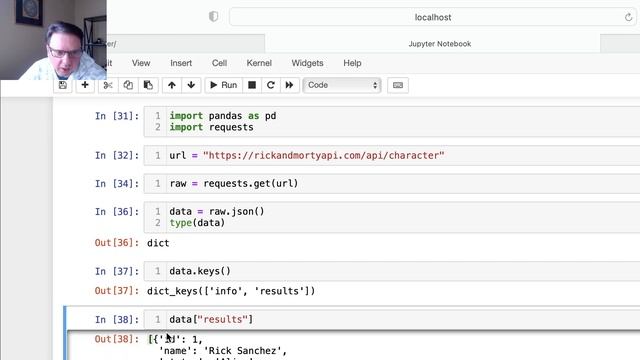
Task: Click the rickandmortyapi URL string
Action: coord(324,156)
